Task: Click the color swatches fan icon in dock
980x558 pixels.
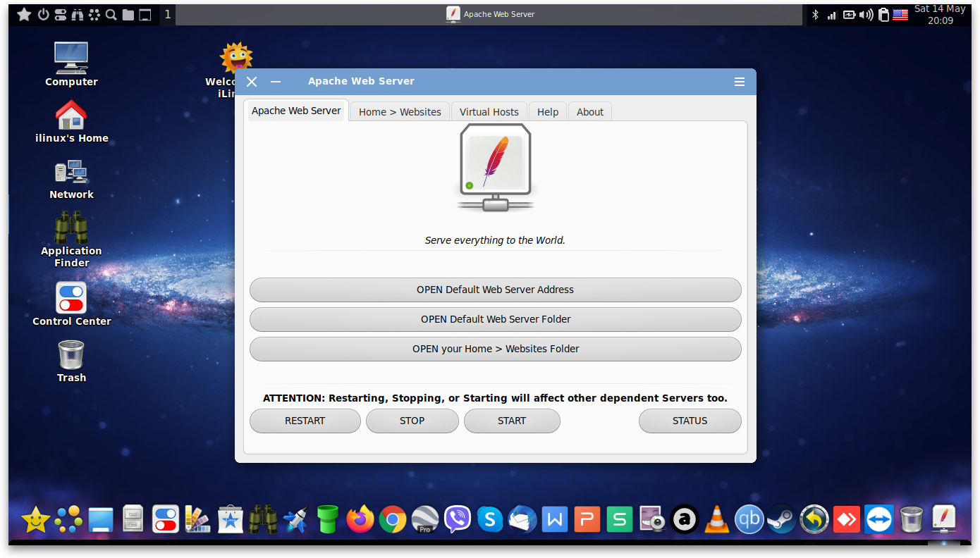Action: click(198, 520)
